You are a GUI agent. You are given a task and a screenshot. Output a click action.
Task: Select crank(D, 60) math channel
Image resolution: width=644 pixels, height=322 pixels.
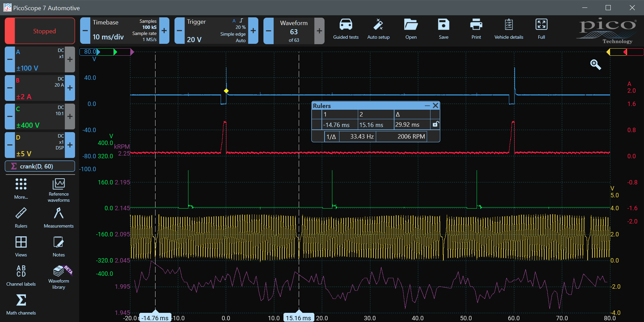pos(40,166)
